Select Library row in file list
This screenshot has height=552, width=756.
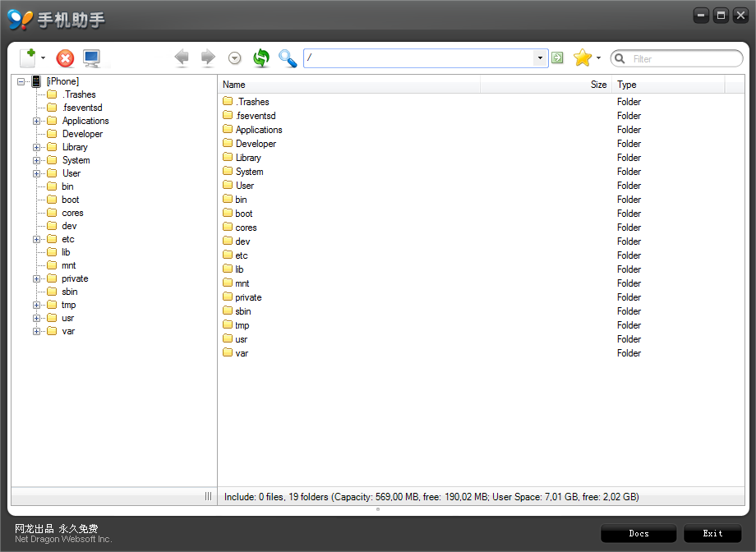[x=481, y=158]
